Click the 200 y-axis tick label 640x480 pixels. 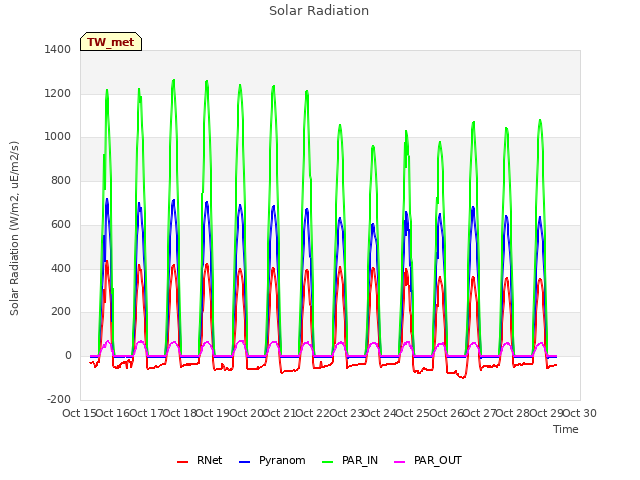pos(61,312)
